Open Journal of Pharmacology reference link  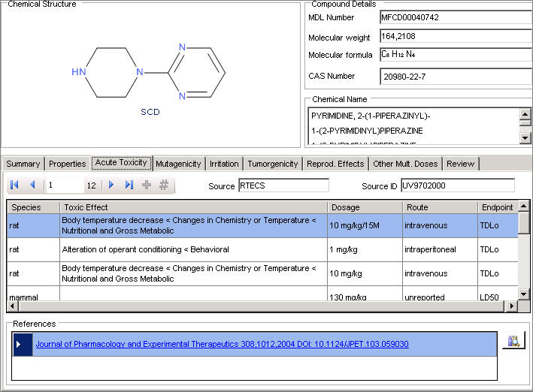pyautogui.click(x=222, y=345)
